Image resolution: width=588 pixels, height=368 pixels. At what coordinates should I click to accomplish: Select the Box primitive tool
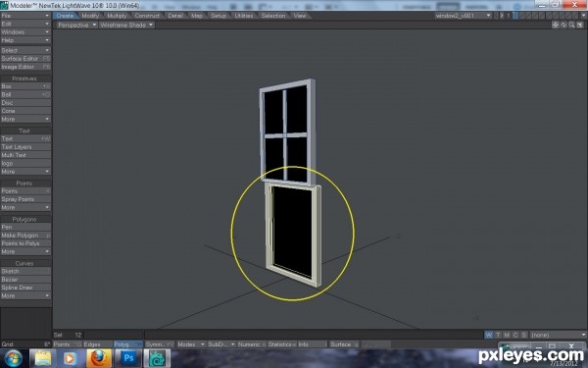pyautogui.click(x=25, y=86)
